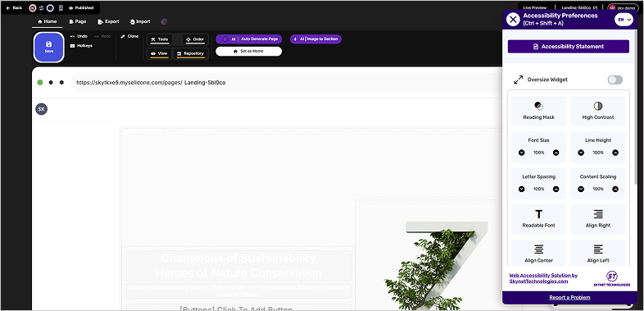This screenshot has width=644, height=311.
Task: Decrease Line Height with the down arrow
Action: [581, 153]
